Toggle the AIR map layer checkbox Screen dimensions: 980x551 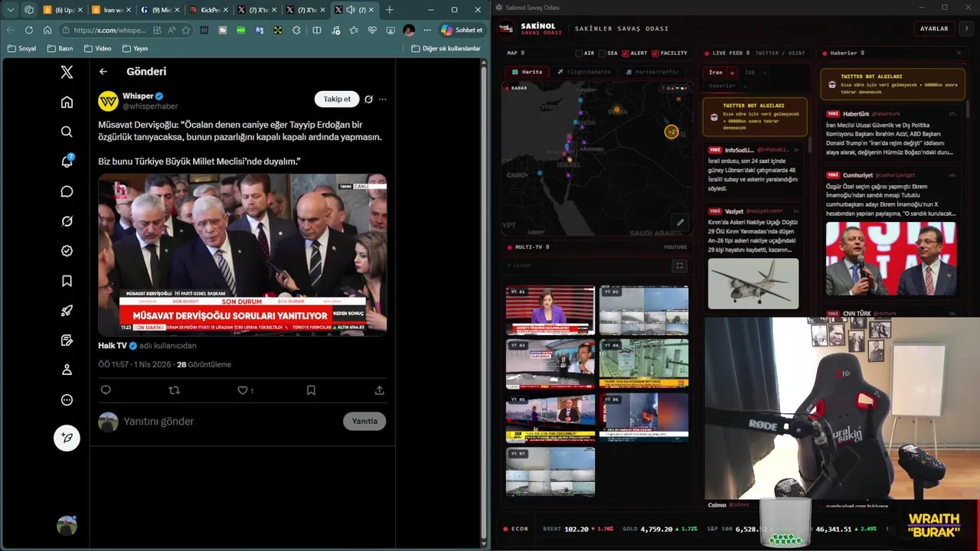(580, 53)
